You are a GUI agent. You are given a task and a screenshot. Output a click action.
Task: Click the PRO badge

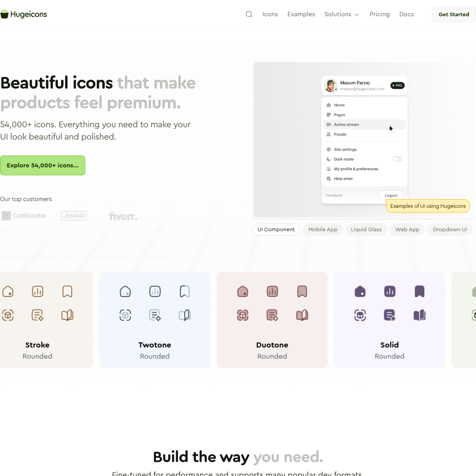click(x=397, y=85)
